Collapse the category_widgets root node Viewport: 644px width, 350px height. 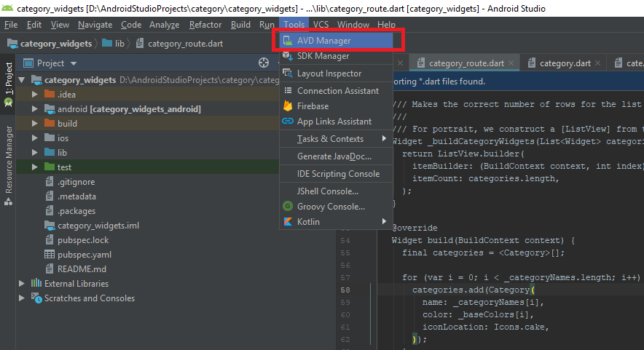click(21, 80)
